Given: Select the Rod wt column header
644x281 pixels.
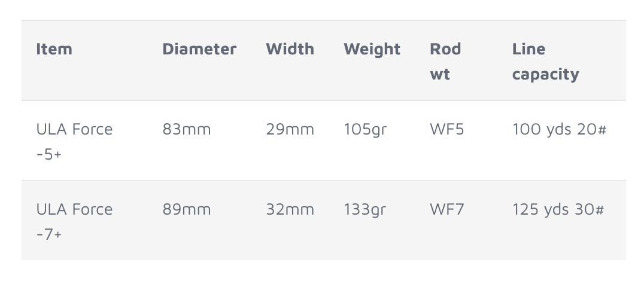Looking at the screenshot, I should (x=445, y=62).
